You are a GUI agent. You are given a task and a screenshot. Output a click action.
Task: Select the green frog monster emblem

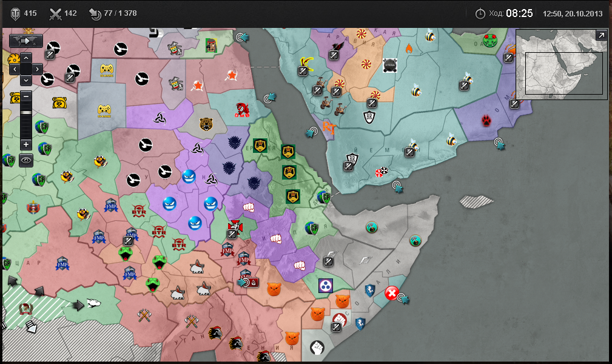click(489, 40)
